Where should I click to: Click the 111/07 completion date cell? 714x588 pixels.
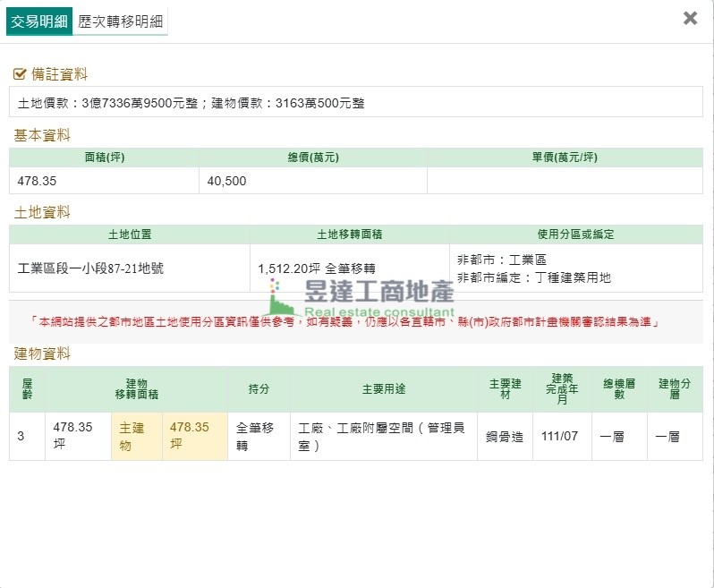pos(561,436)
